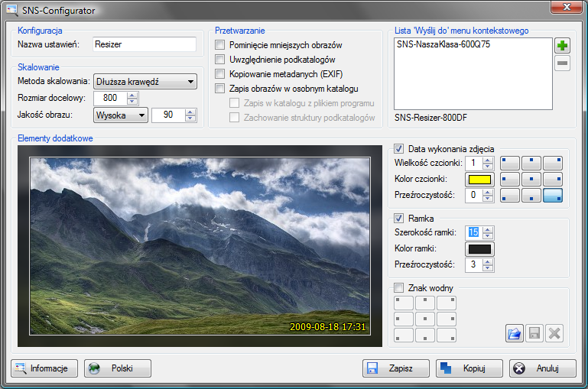Viewport: 588px width, 389px height.
Task: Set date position to top-left
Action: [510, 164]
